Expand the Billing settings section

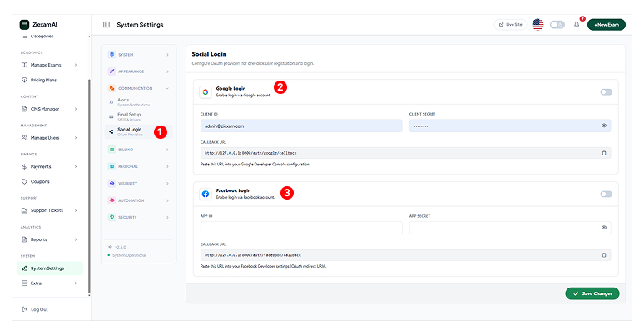(139, 150)
